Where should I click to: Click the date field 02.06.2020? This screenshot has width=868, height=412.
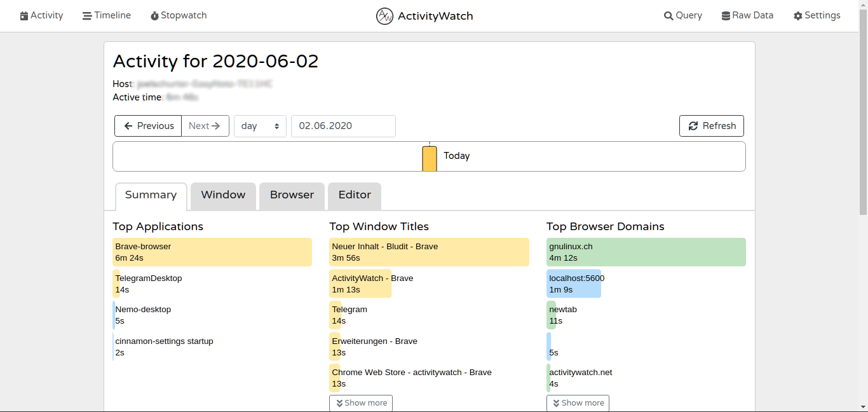343,126
